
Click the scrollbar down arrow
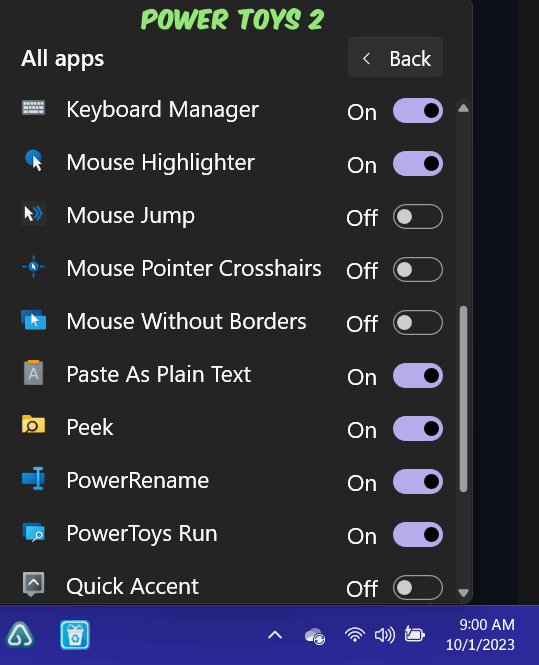[x=464, y=592]
